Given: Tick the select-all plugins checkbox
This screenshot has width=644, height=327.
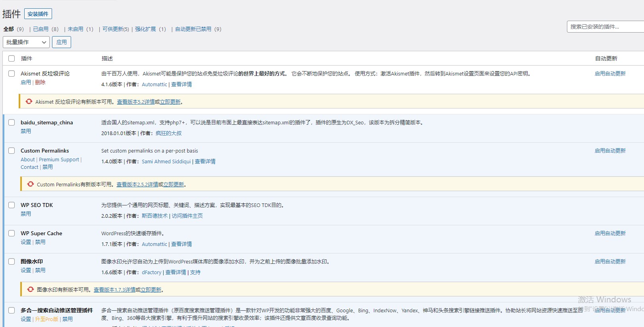Looking at the screenshot, I should 12,58.
